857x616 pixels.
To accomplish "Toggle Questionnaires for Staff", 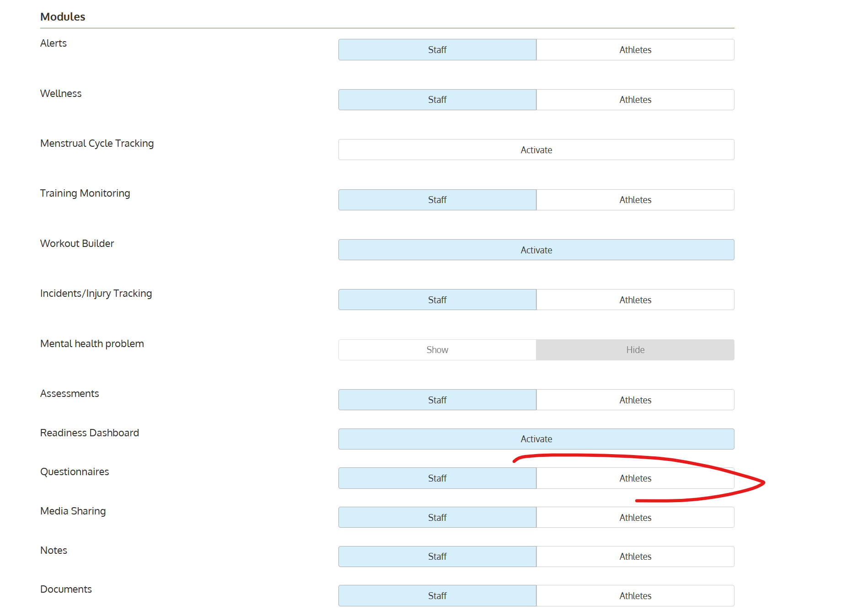I will (x=437, y=478).
